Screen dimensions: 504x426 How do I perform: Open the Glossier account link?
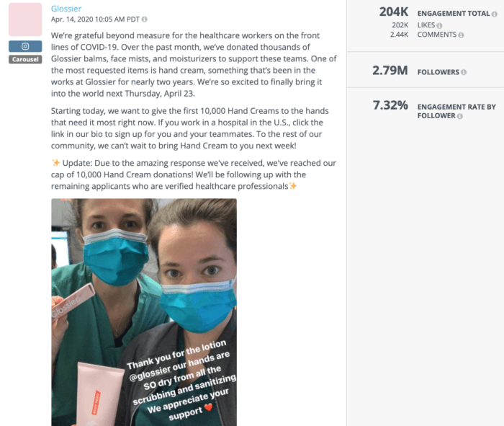(66, 9)
